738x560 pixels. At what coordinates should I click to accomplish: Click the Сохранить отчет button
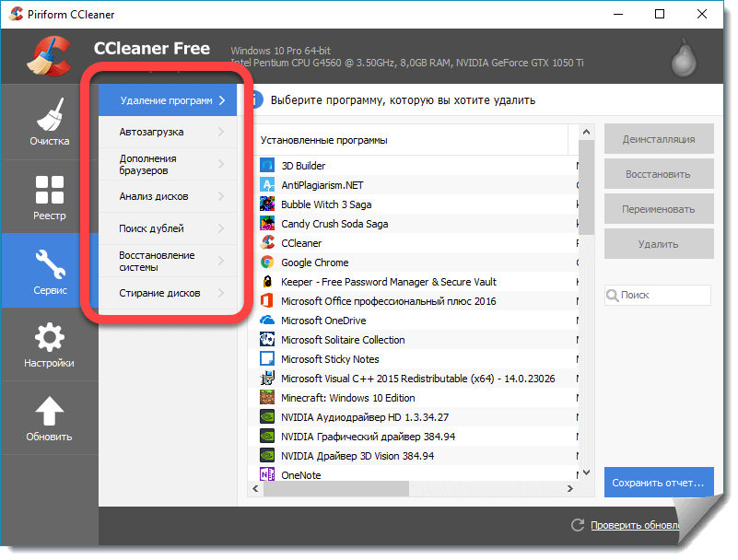click(x=659, y=482)
